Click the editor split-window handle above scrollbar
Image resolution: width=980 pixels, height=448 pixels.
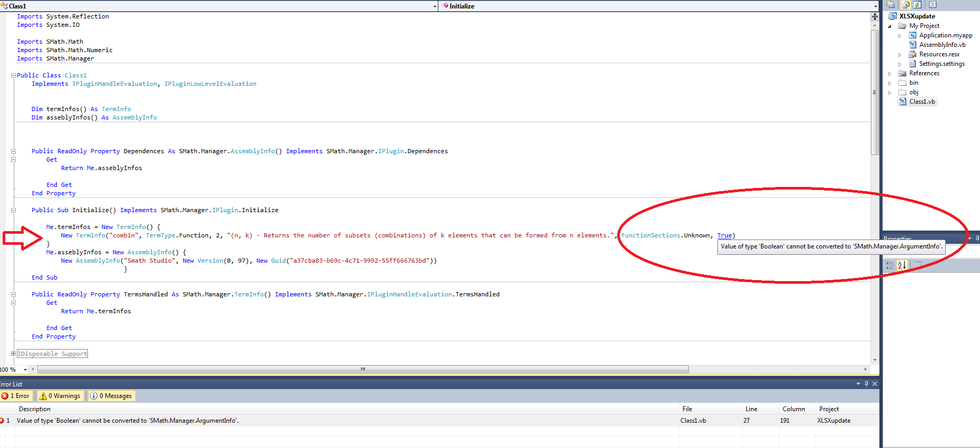coord(875,16)
